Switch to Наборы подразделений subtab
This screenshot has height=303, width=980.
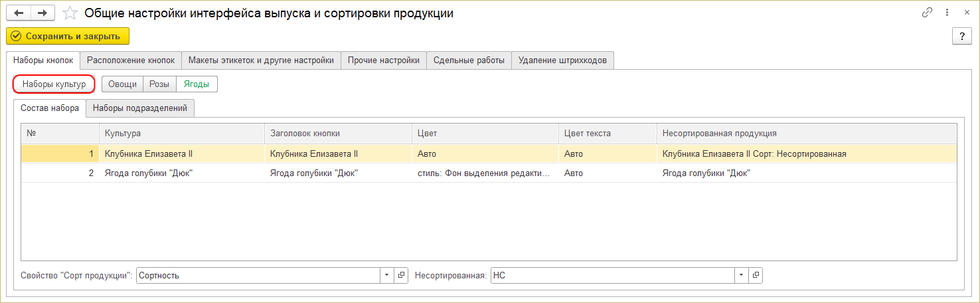(140, 108)
